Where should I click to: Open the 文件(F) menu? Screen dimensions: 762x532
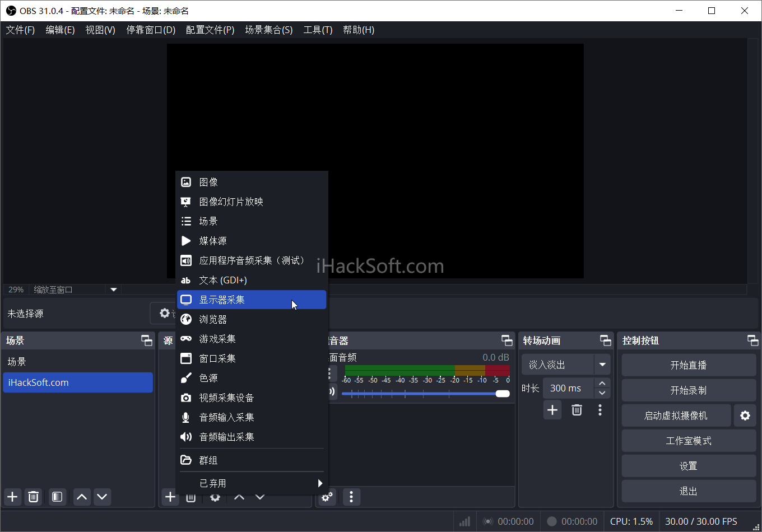coord(20,30)
